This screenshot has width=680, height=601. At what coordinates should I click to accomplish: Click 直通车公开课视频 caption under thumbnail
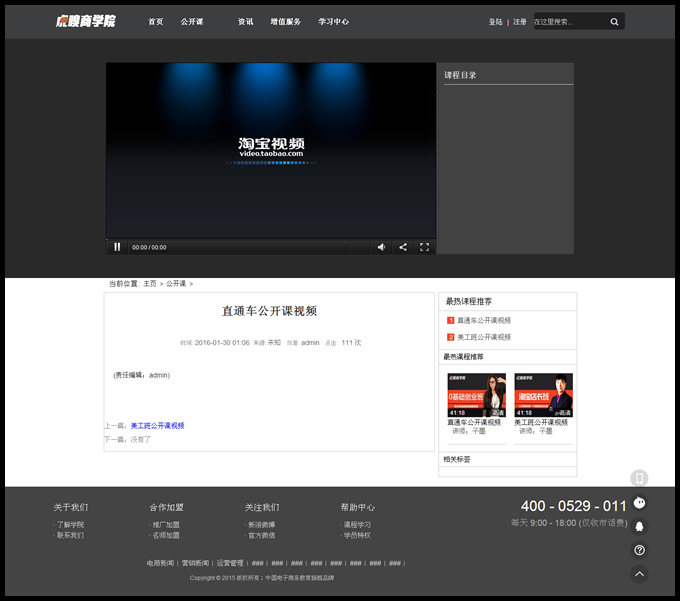[x=474, y=422]
